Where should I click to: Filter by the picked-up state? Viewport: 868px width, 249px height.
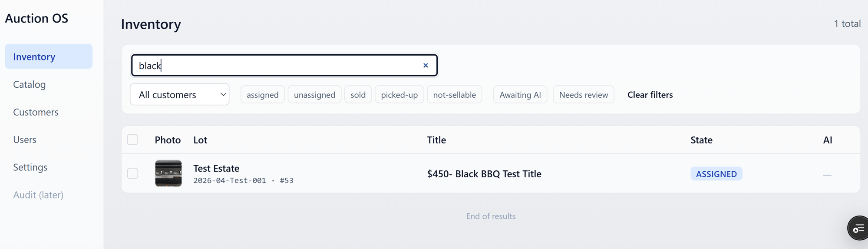[399, 94]
